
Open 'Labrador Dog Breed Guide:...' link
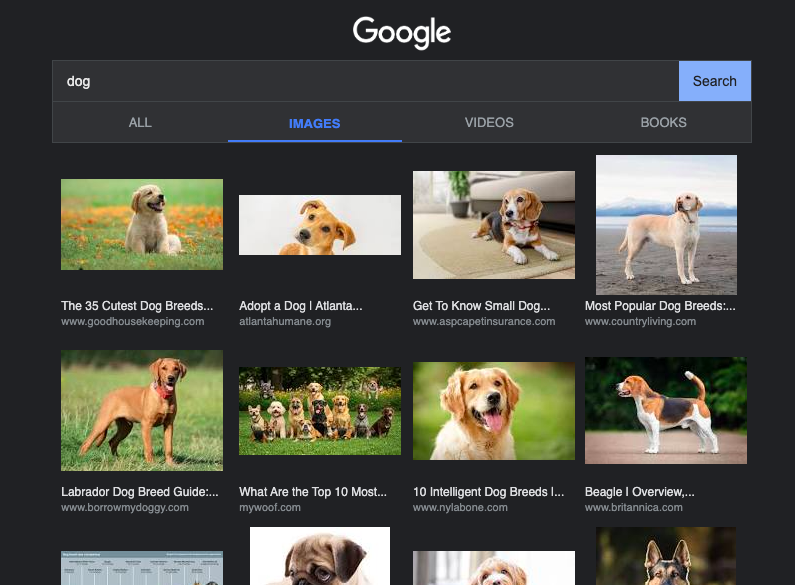140,492
